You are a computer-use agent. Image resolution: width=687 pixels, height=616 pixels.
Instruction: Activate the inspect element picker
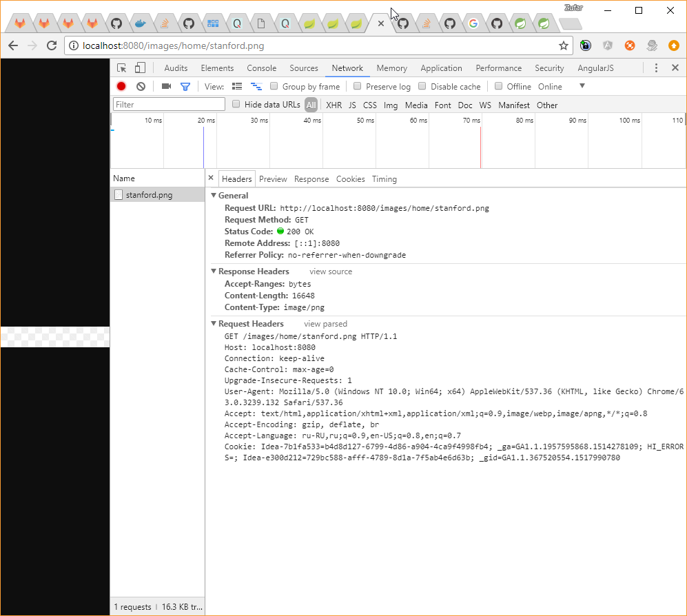coord(122,68)
